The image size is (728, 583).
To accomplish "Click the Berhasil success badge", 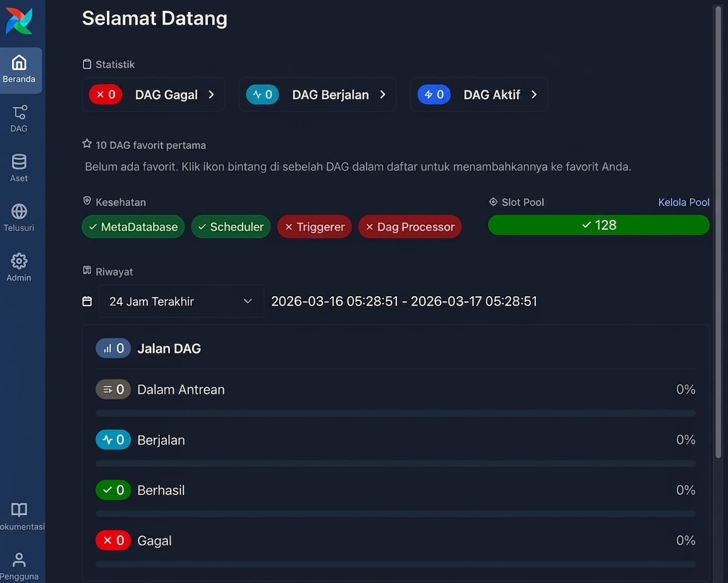I will pyautogui.click(x=113, y=490).
